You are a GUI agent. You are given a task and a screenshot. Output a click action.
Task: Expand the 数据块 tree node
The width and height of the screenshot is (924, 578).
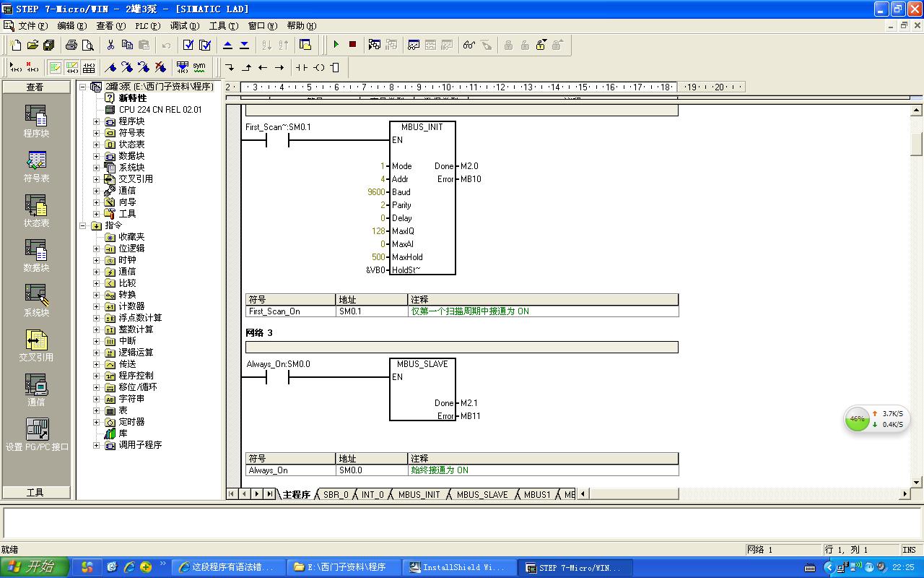click(97, 156)
